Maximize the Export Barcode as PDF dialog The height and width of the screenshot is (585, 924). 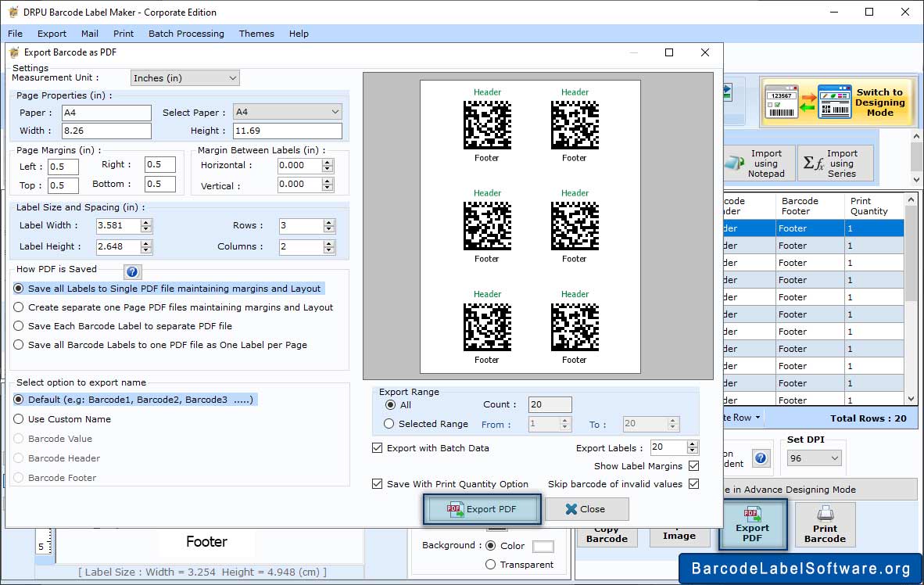point(669,52)
